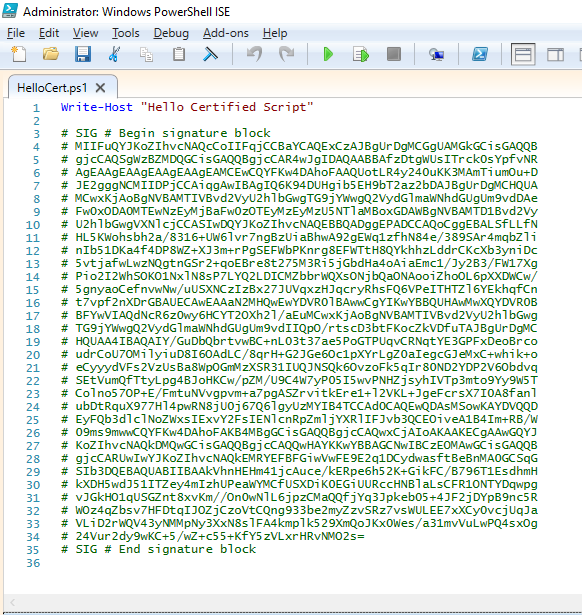Click the Begin signature block comment

[166, 133]
